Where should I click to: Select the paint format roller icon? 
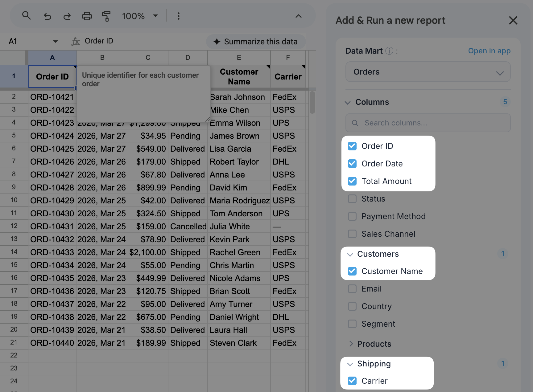[106, 16]
